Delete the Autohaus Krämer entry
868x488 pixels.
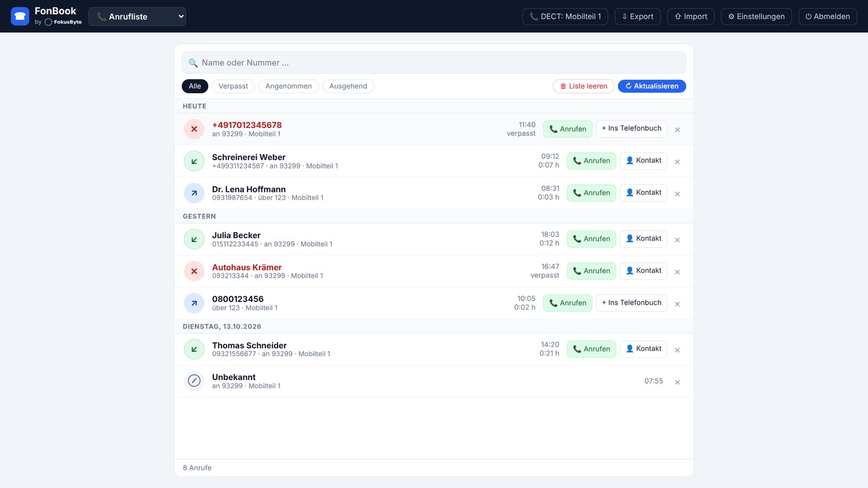pos(677,272)
